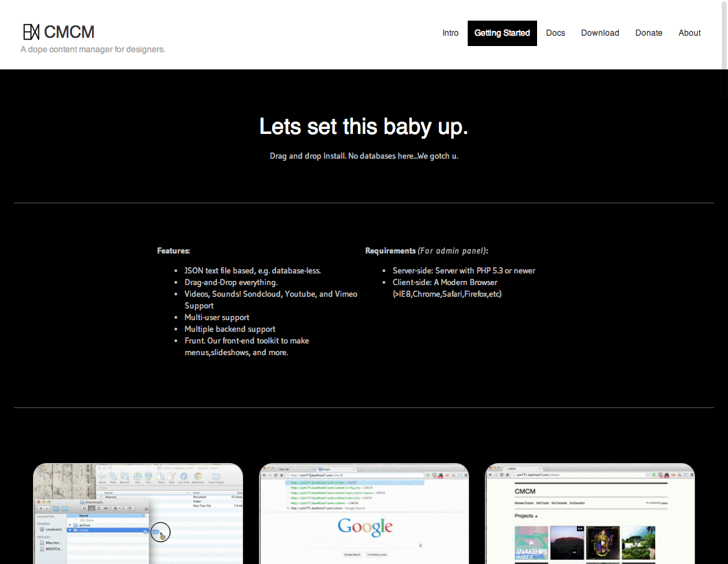This screenshot has width=728, height=564.
Task: Open the CMCM projects admin screenshot
Action: (590, 514)
